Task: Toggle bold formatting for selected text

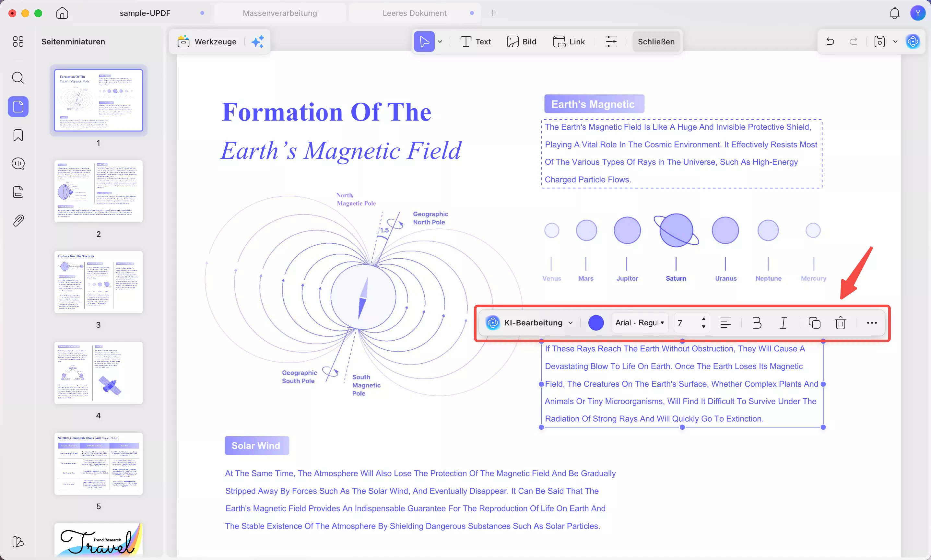Action: coord(757,323)
